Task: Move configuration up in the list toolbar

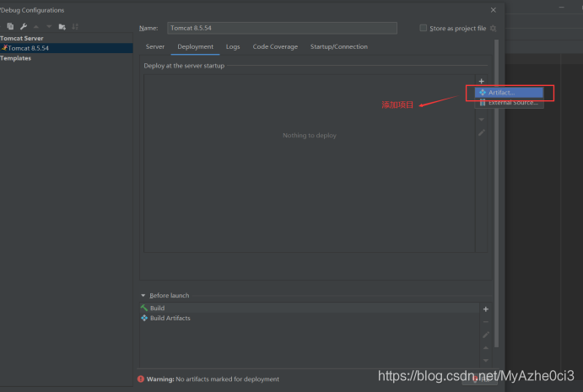Action: point(36,26)
